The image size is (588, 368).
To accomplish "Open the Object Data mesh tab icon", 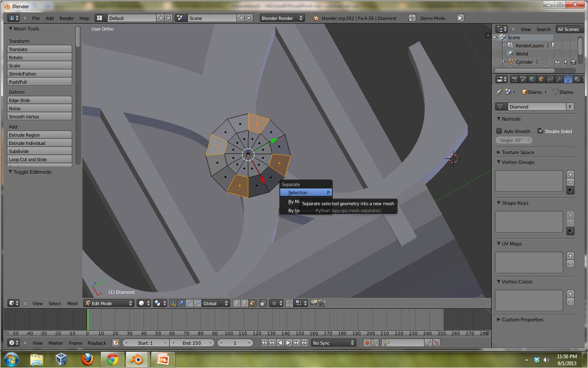I will pos(568,79).
